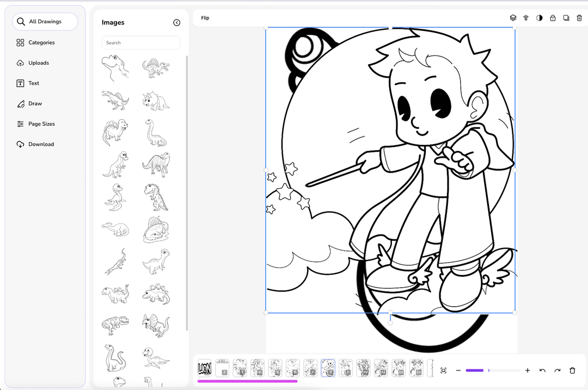Open the Uploads section
This screenshot has height=390, width=588.
coord(39,63)
